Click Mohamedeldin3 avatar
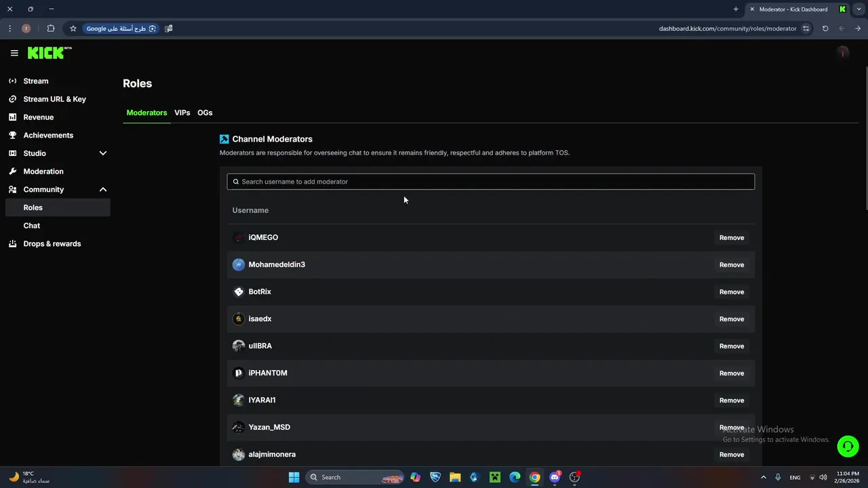868x488 pixels. pyautogui.click(x=238, y=264)
